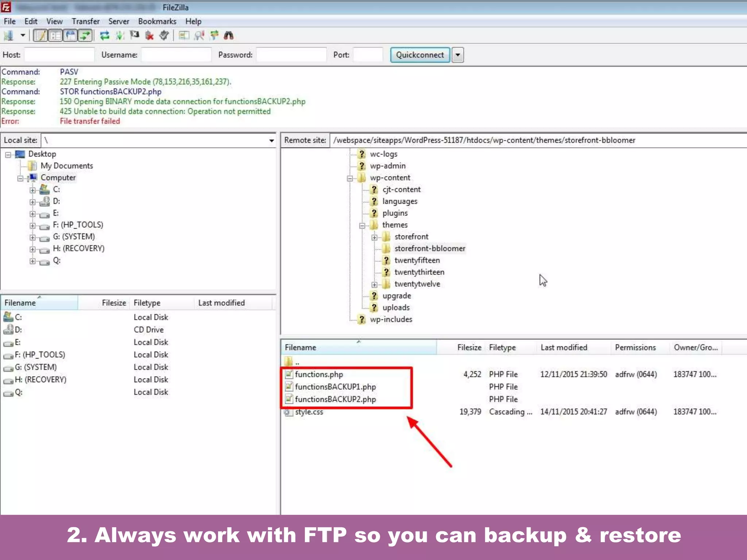Open the File menu

point(9,21)
